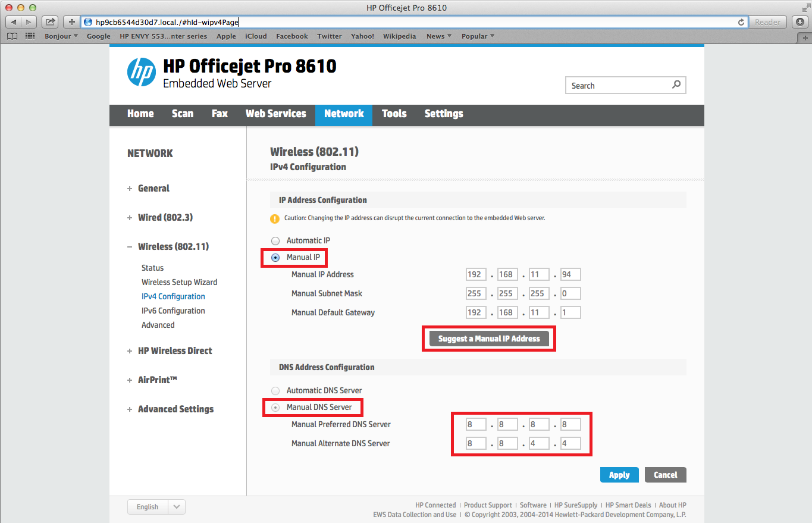Viewport: 812px width, 523px height.
Task: Click the Product Support footer link
Action: pos(488,505)
